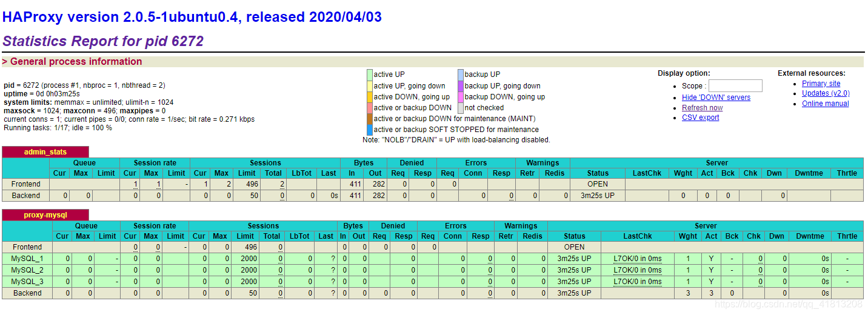Click the 'maxsock = 1024; maxconn = 496' line
This screenshot has height=315, width=868.
tap(85, 111)
